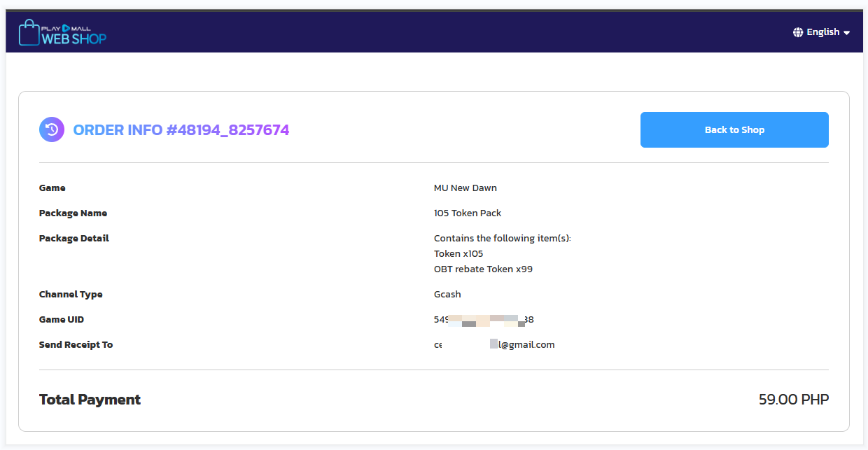The image size is (868, 450).
Task: Click the 'Channel Type' label
Action: (x=71, y=294)
